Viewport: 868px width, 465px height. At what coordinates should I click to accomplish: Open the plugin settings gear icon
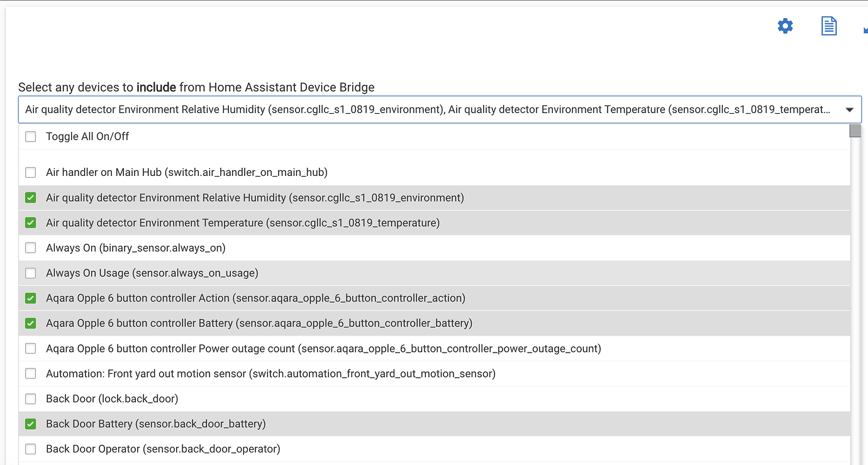pyautogui.click(x=785, y=26)
